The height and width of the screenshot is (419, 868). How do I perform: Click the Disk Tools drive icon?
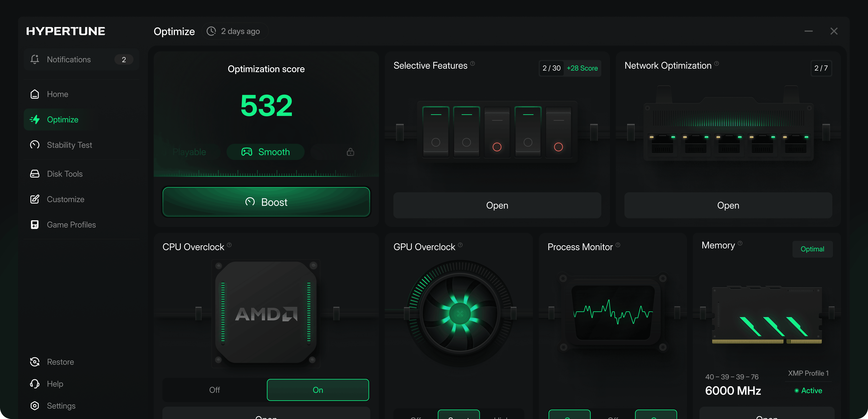(x=35, y=174)
